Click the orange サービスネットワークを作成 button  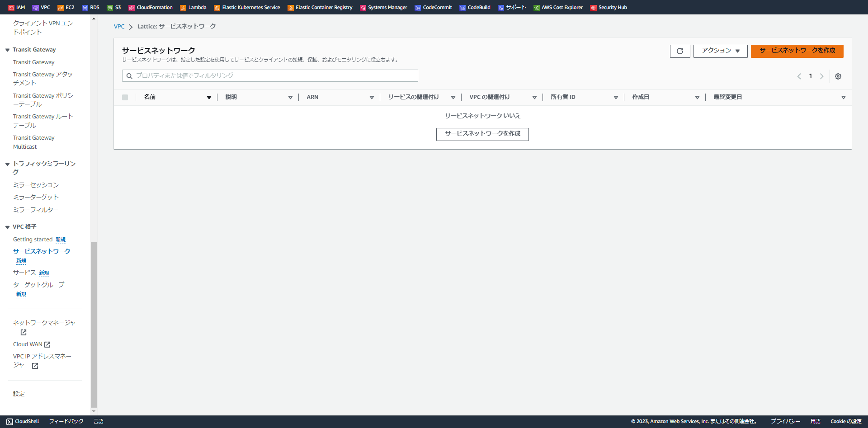(797, 51)
